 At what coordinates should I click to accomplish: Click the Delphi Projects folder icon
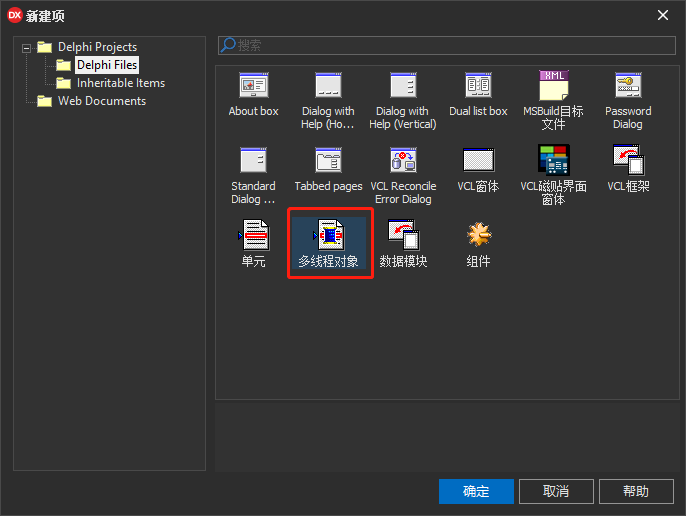(45, 47)
